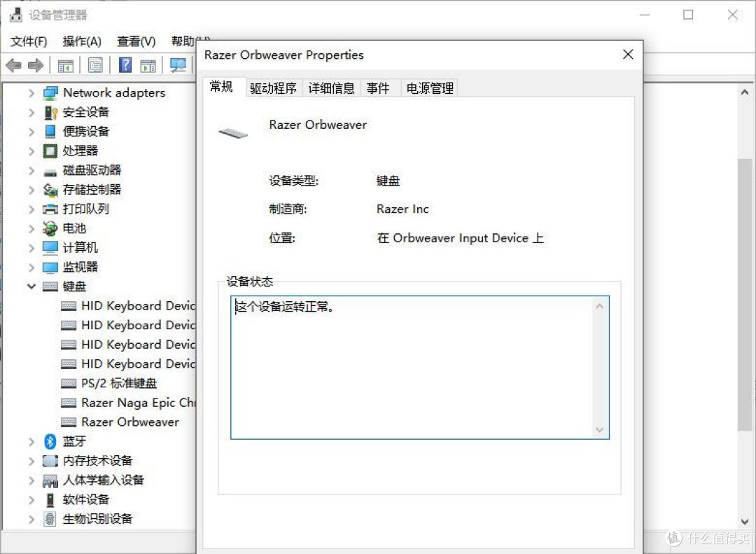The width and height of the screenshot is (756, 554).
Task: Expand the 软件设备 node
Action: tap(31, 499)
